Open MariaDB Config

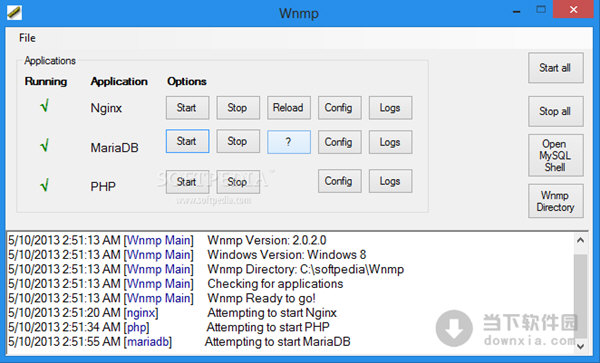[x=339, y=142]
